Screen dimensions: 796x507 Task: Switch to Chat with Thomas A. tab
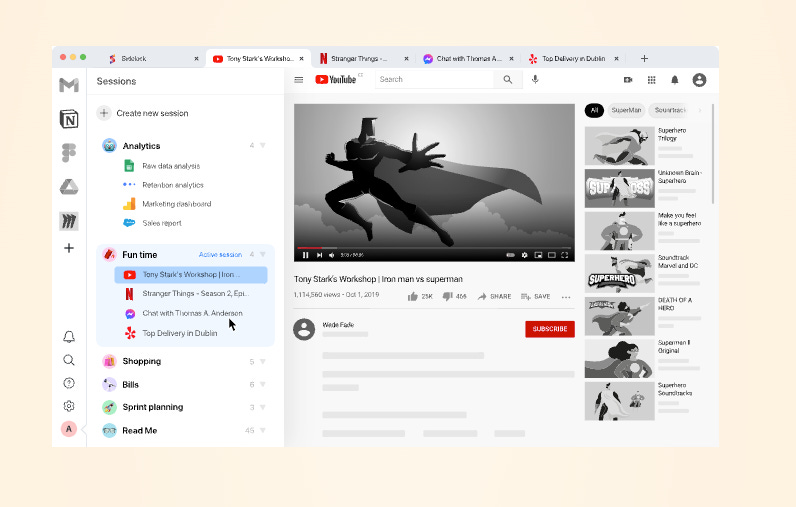pyautogui.click(x=469, y=58)
